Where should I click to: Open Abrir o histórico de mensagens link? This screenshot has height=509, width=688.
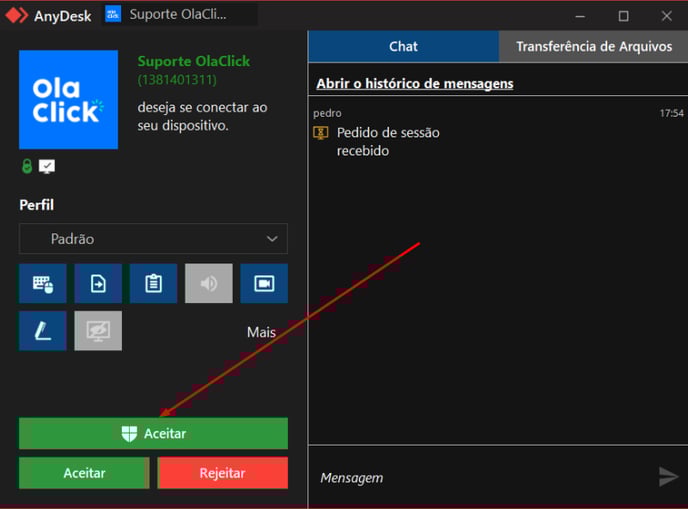click(x=415, y=83)
